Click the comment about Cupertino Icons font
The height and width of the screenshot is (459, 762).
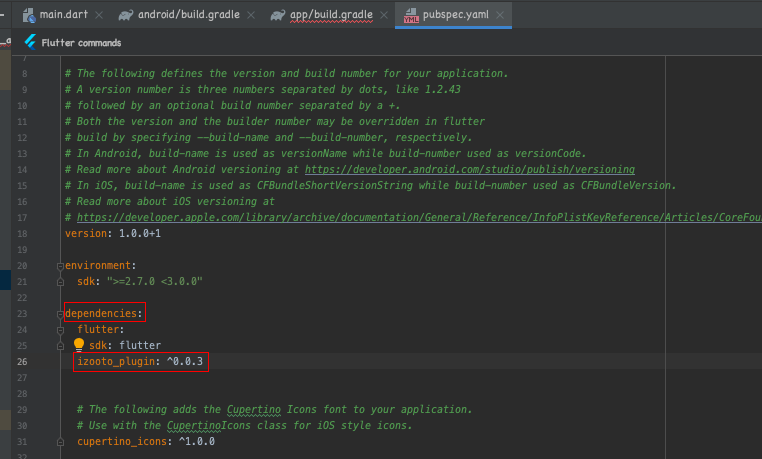pos(274,409)
